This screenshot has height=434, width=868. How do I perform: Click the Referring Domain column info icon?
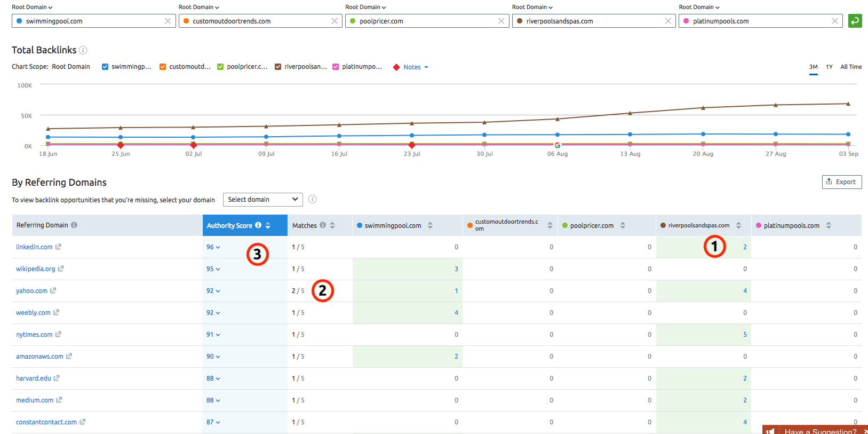74,225
